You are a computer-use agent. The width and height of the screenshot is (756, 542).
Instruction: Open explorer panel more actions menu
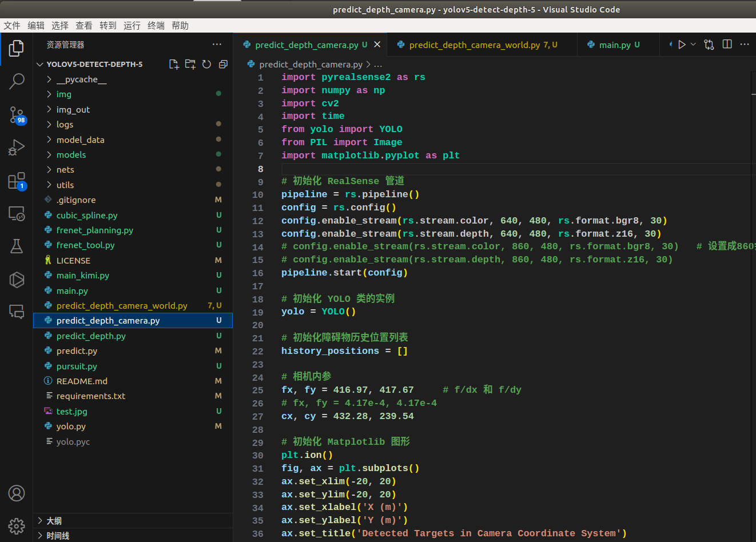tap(217, 44)
